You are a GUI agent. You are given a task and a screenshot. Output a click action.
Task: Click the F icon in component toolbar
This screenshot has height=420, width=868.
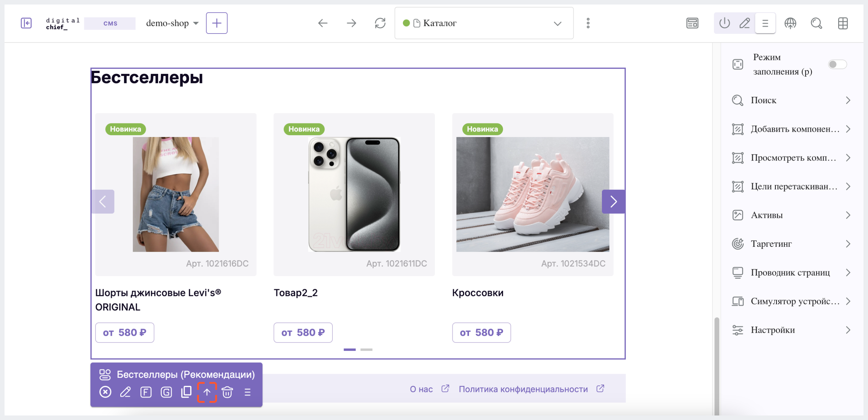[146, 392]
